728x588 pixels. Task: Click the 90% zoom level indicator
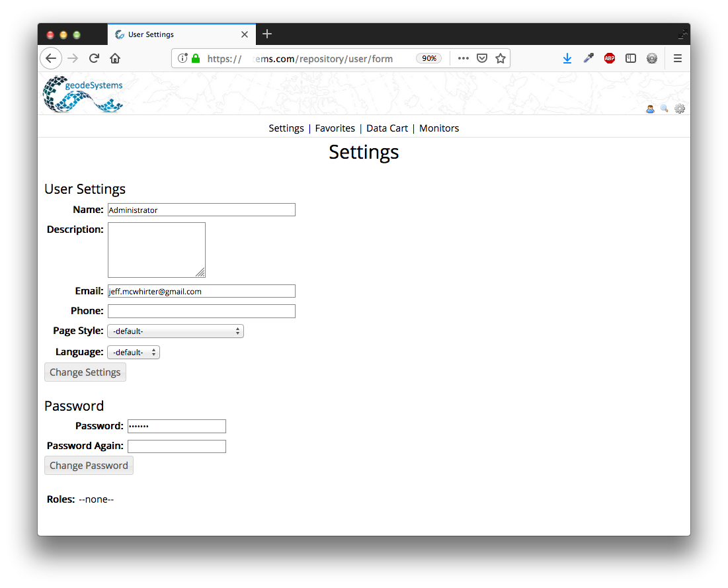point(428,58)
